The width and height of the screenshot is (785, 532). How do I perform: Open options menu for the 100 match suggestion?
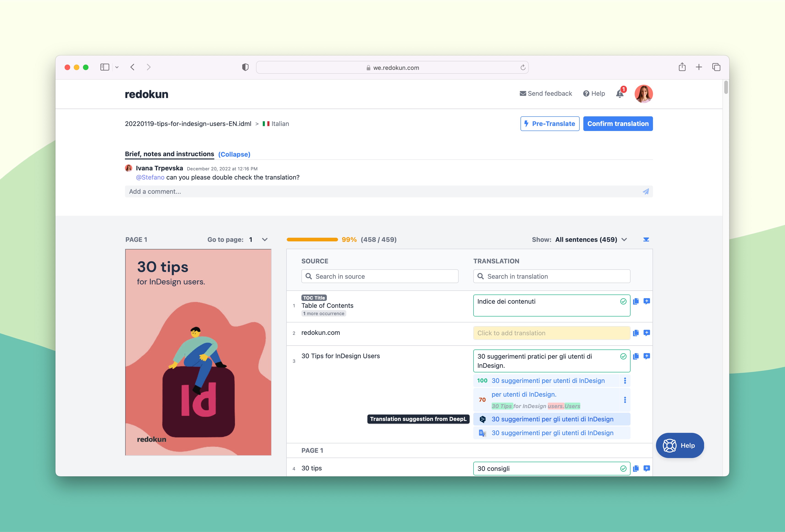625,380
